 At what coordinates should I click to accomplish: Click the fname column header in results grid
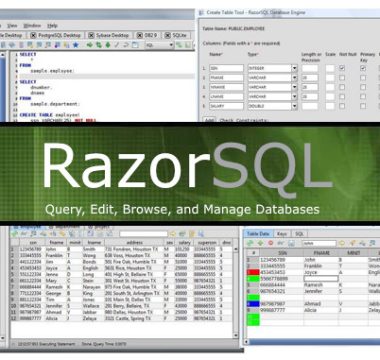click(57, 243)
